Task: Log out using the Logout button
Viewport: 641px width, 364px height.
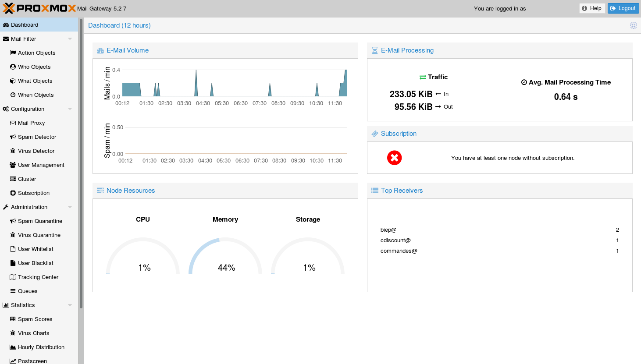Action: 623,8
